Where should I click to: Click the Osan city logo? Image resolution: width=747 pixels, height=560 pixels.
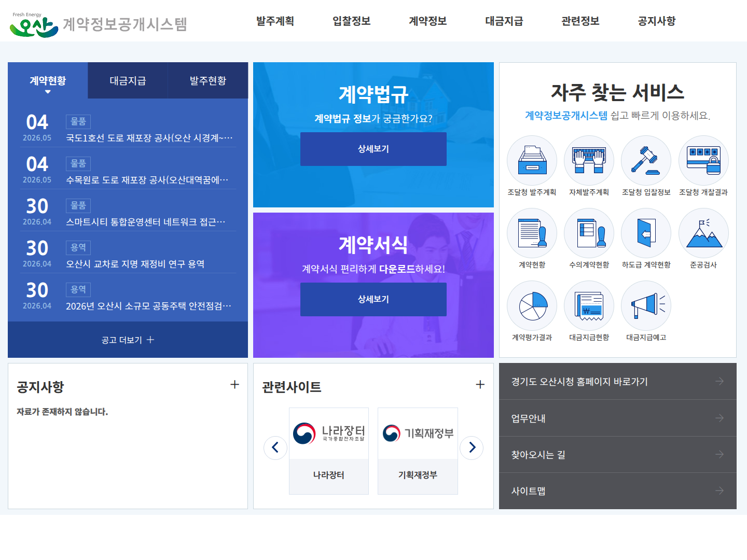[x=34, y=25]
